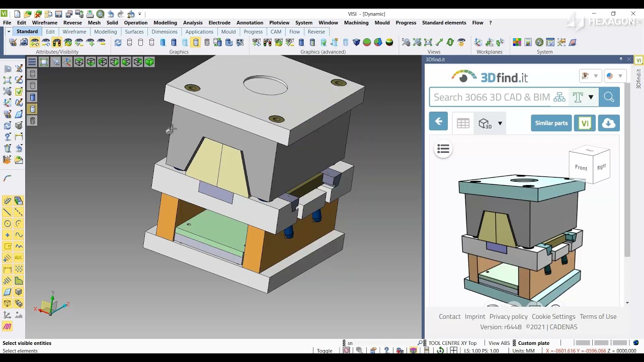Click the Similar parts button
The image size is (644, 362).
[x=551, y=123]
